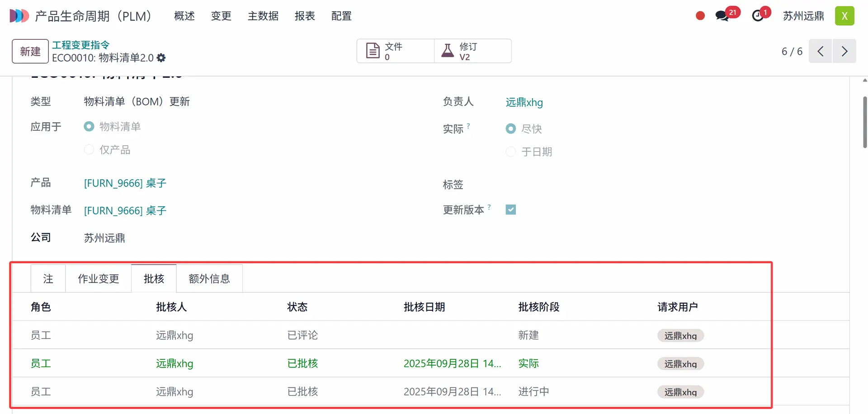Expand the 配置 menu

[x=341, y=16]
